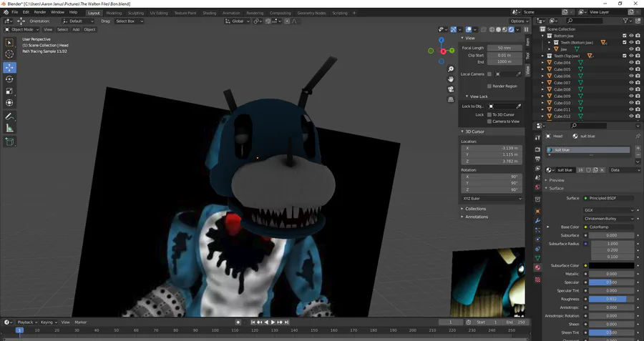Play the animation in the timeline

[273, 322]
